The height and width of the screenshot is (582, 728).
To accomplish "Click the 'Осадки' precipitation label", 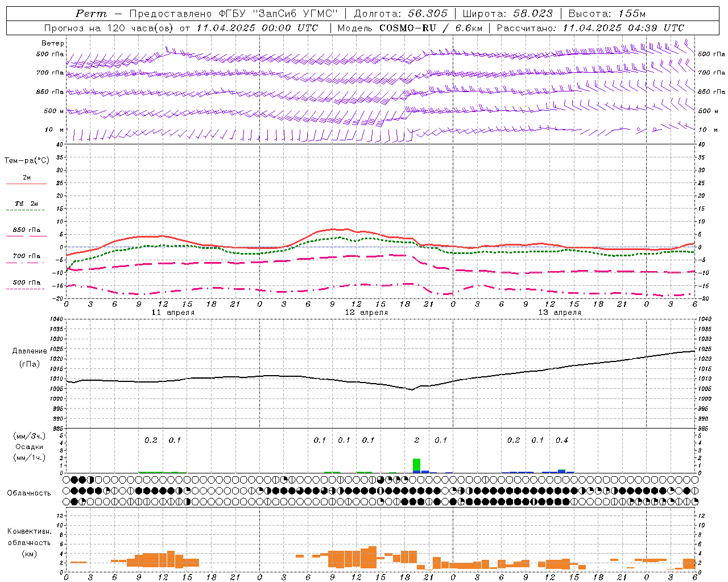I will [x=30, y=447].
